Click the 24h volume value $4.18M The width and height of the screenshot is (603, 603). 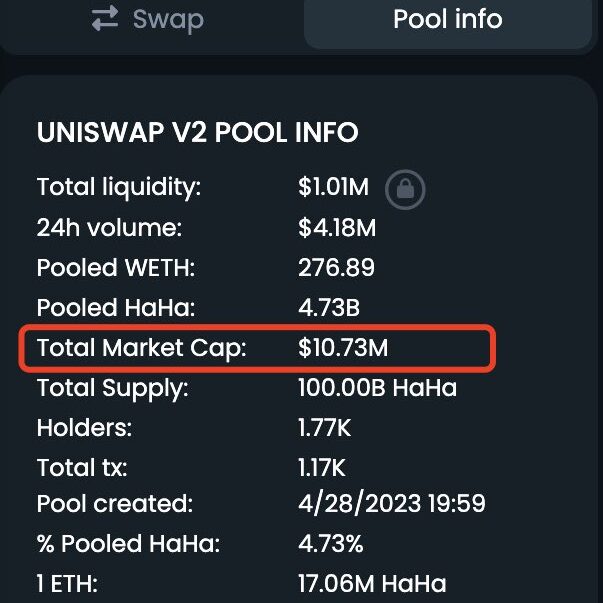coord(337,228)
